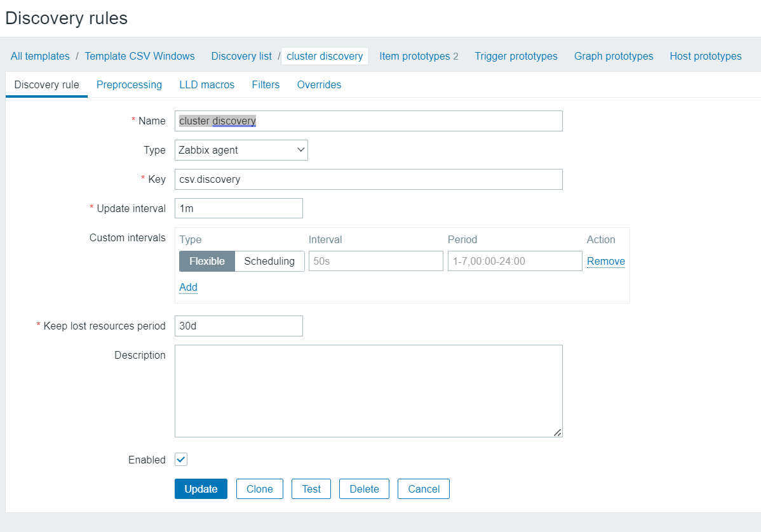The width and height of the screenshot is (761, 532).
Task: Click the Description text area
Action: pyautogui.click(x=368, y=391)
